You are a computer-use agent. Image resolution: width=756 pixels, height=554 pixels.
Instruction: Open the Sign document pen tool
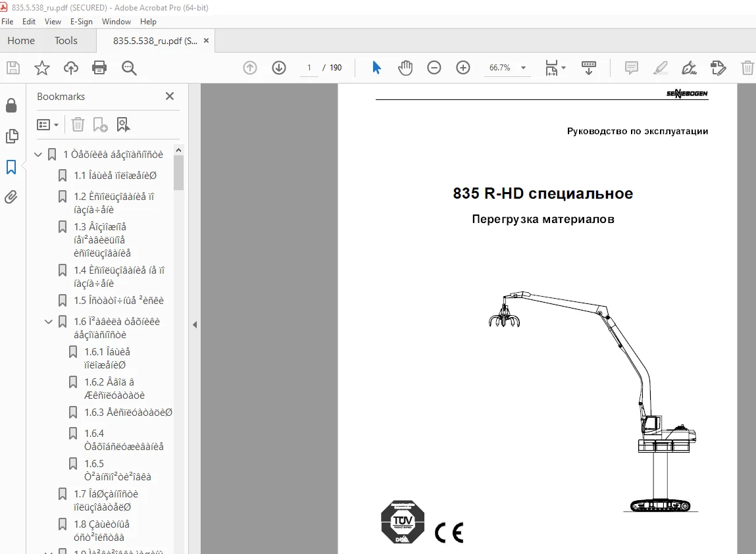pyautogui.click(x=689, y=68)
